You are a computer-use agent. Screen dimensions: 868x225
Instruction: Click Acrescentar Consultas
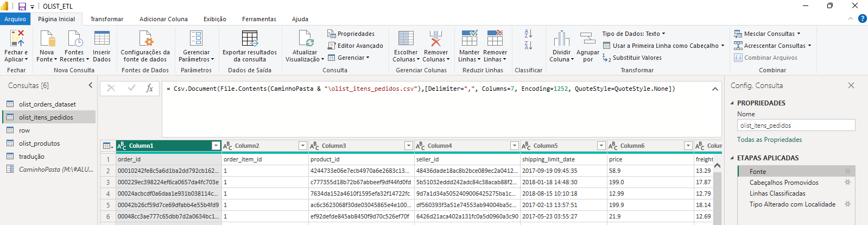tap(772, 46)
